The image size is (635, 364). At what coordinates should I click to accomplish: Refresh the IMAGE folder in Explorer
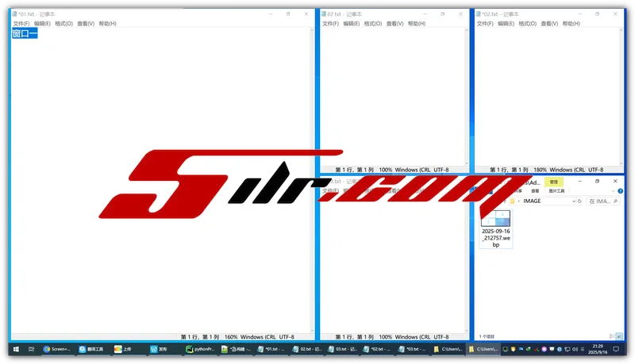pyautogui.click(x=579, y=201)
